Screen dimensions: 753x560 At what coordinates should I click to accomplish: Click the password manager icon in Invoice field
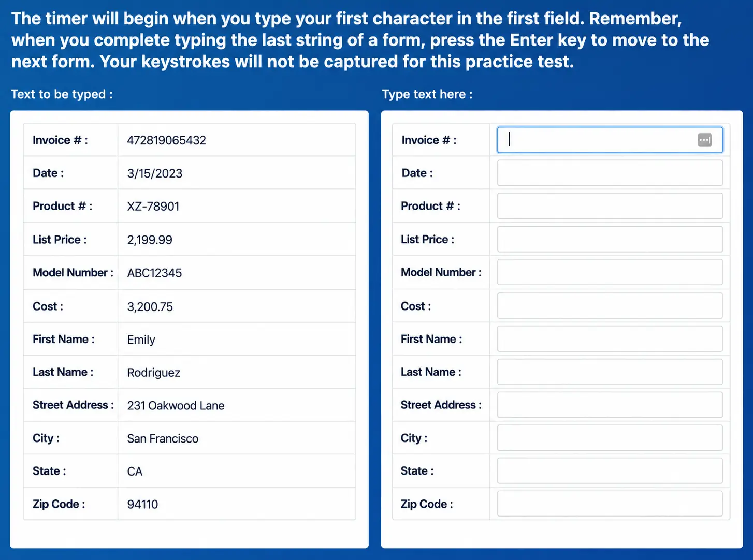point(704,140)
